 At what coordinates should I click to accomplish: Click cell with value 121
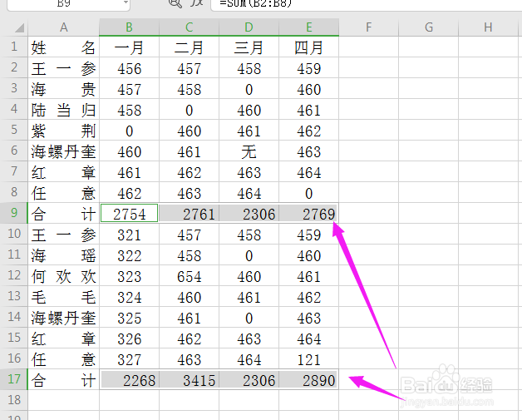point(309,359)
